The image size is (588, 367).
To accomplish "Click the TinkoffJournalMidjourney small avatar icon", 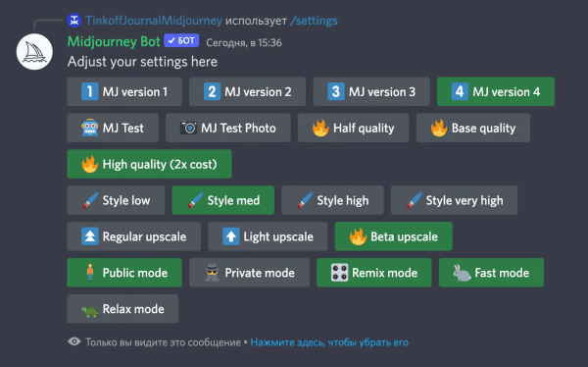I will (74, 21).
